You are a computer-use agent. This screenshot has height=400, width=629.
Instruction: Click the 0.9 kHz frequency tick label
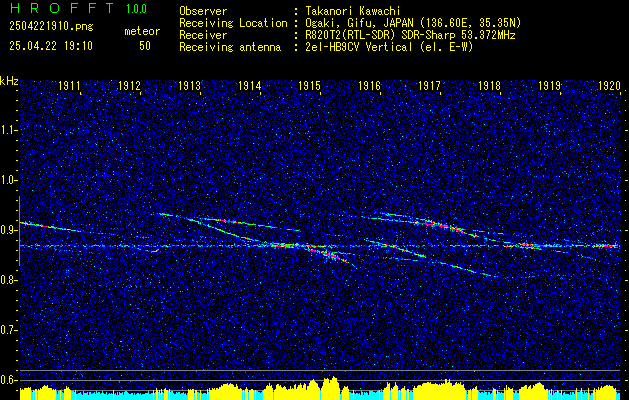[8, 230]
